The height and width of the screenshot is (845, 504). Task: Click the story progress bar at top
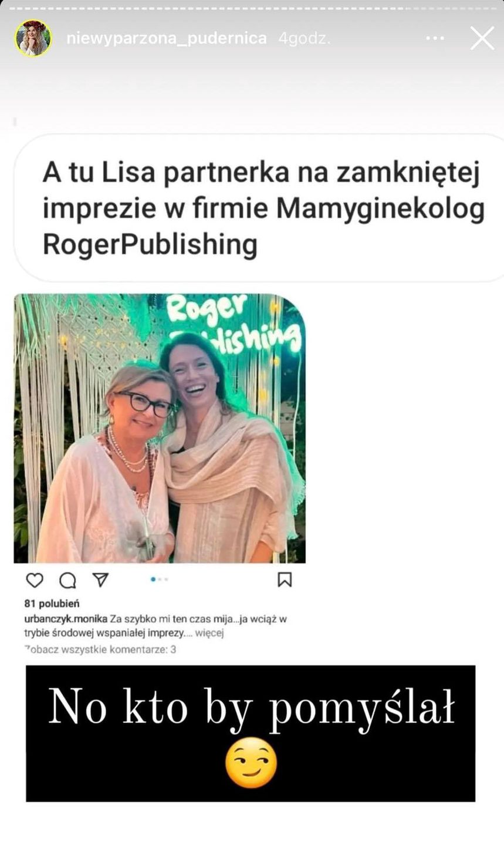252,8
